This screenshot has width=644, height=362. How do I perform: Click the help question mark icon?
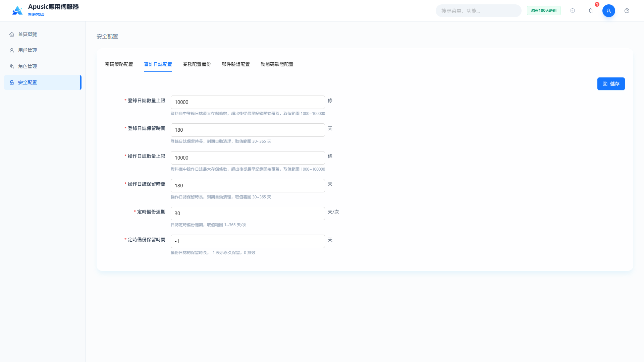pos(627,11)
